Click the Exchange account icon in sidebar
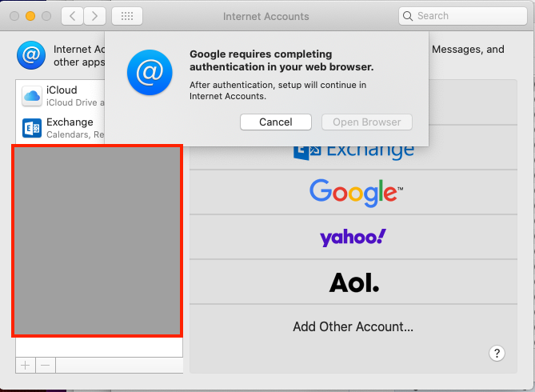 pos(32,128)
